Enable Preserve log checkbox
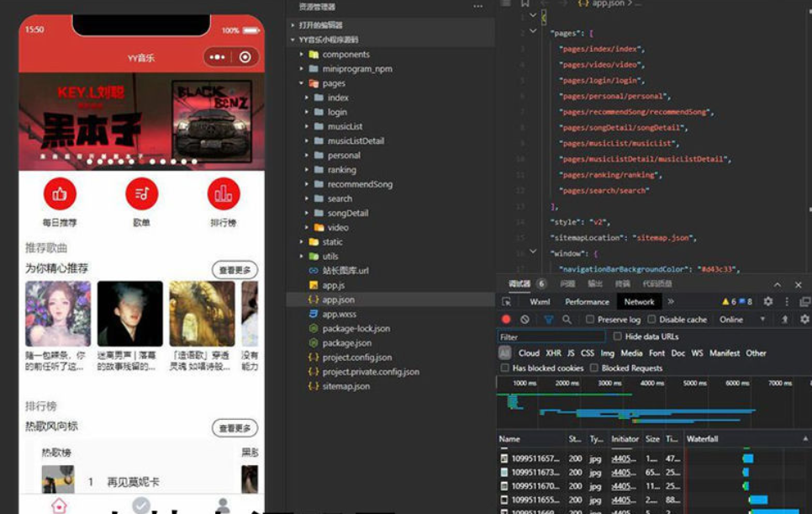Image resolution: width=812 pixels, height=514 pixels. (590, 319)
